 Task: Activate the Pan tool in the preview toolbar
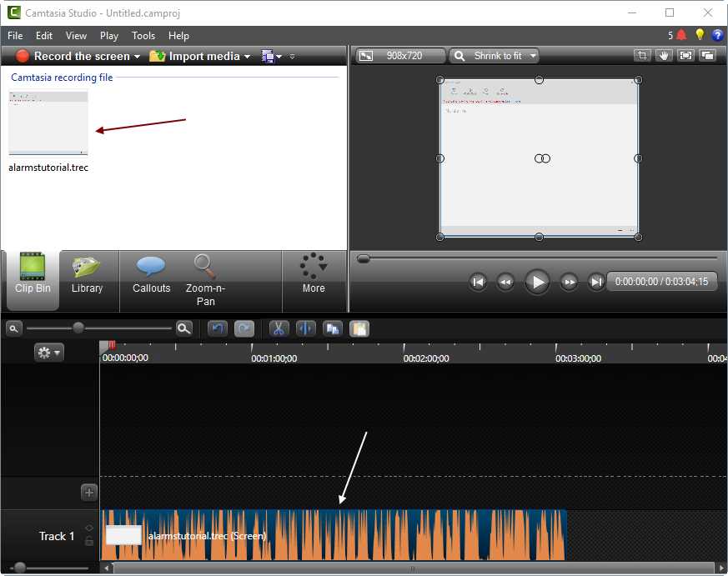tap(665, 55)
